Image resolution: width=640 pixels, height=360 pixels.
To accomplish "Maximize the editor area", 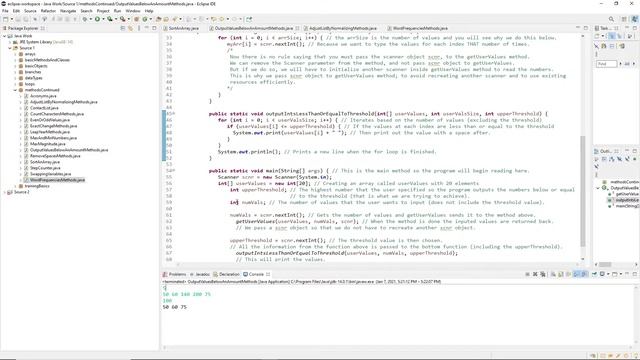I will pyautogui.click(x=586, y=28).
